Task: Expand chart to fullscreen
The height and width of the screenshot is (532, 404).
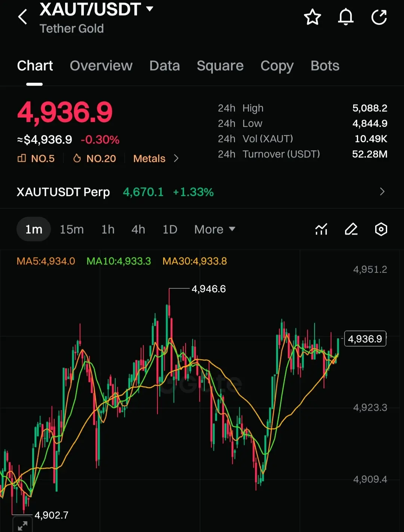Action: [x=22, y=525]
